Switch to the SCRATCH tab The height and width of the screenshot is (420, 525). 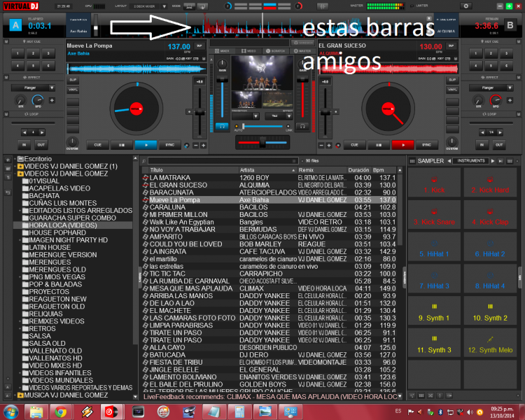click(276, 51)
